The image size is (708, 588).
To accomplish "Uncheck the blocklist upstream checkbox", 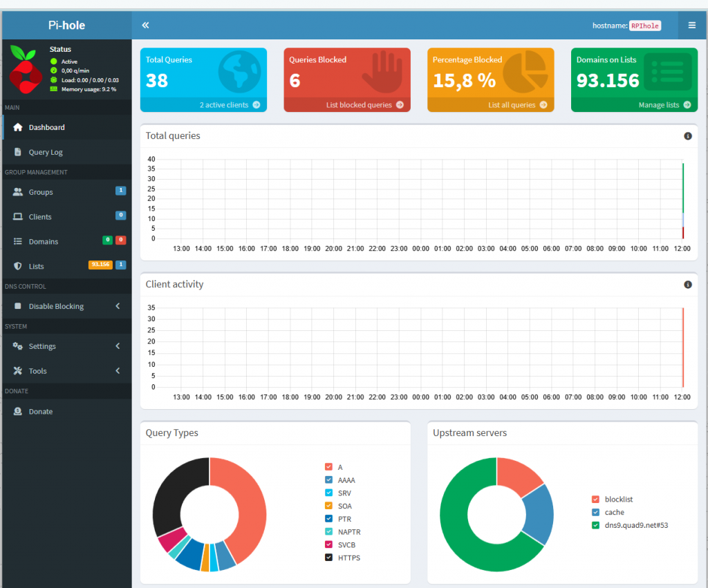I will [x=595, y=499].
